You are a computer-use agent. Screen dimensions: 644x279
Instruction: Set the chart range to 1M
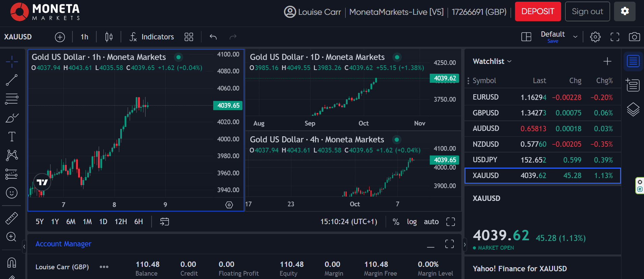(x=87, y=222)
